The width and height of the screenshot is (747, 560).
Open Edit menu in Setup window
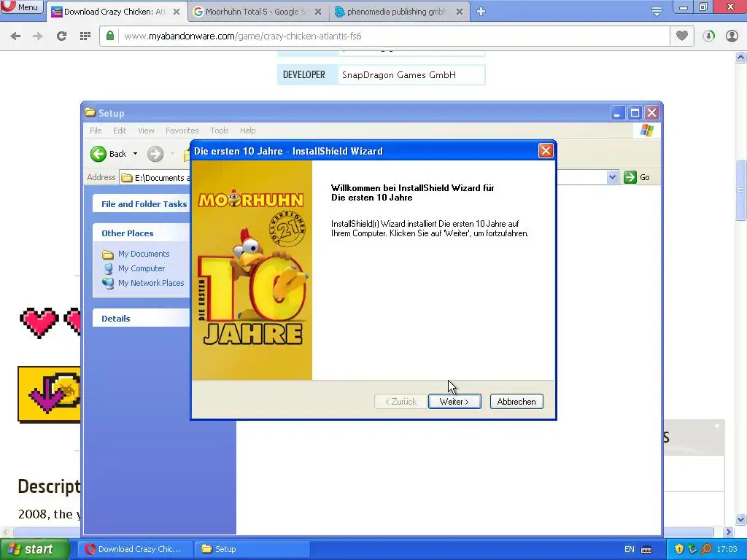120,131
